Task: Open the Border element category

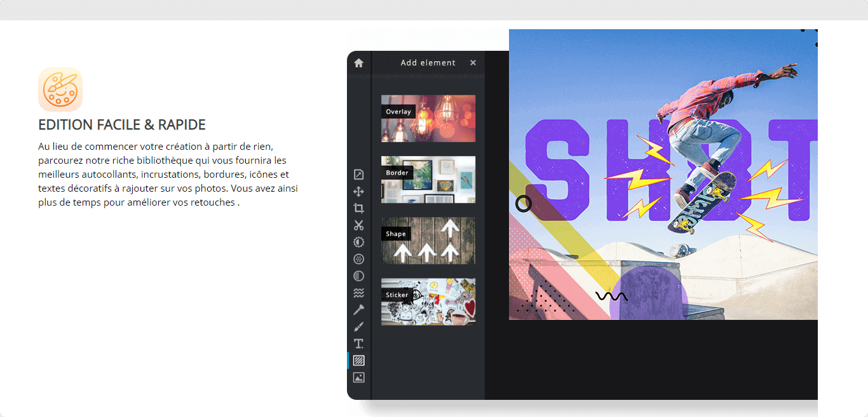Action: point(428,180)
